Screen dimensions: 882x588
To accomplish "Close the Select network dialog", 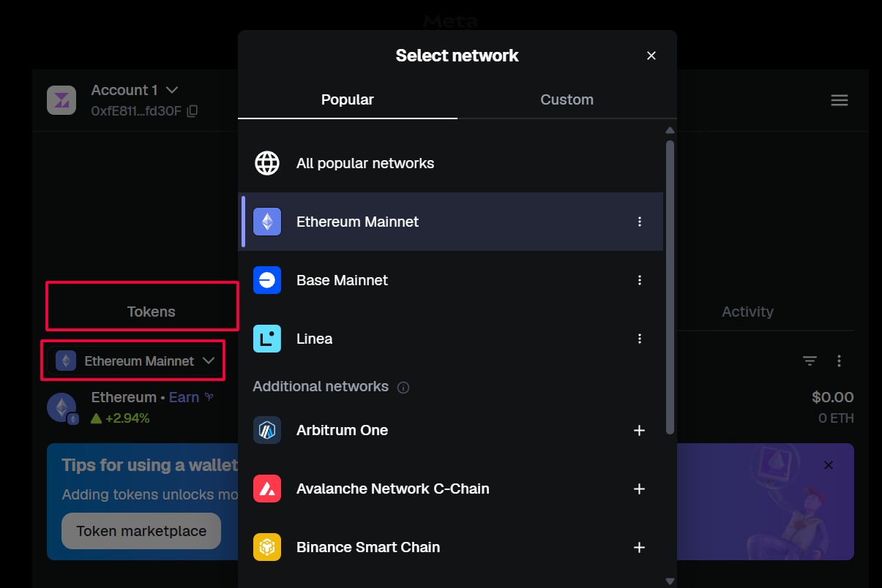I will (x=651, y=56).
